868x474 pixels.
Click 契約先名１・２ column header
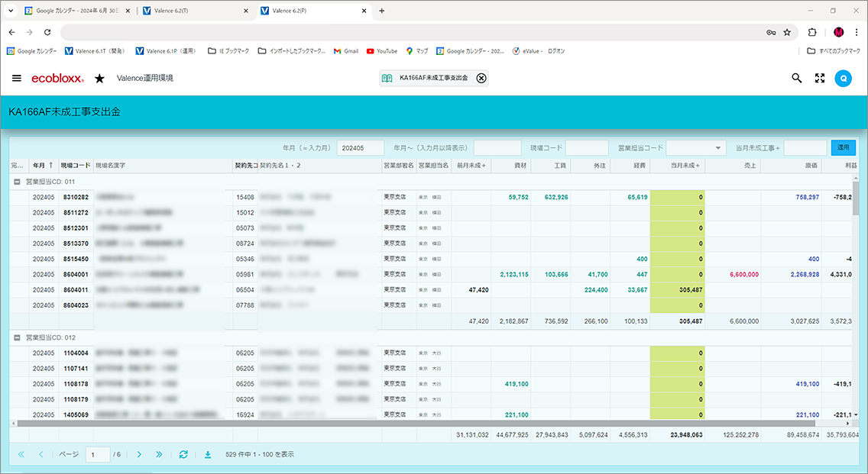319,166
